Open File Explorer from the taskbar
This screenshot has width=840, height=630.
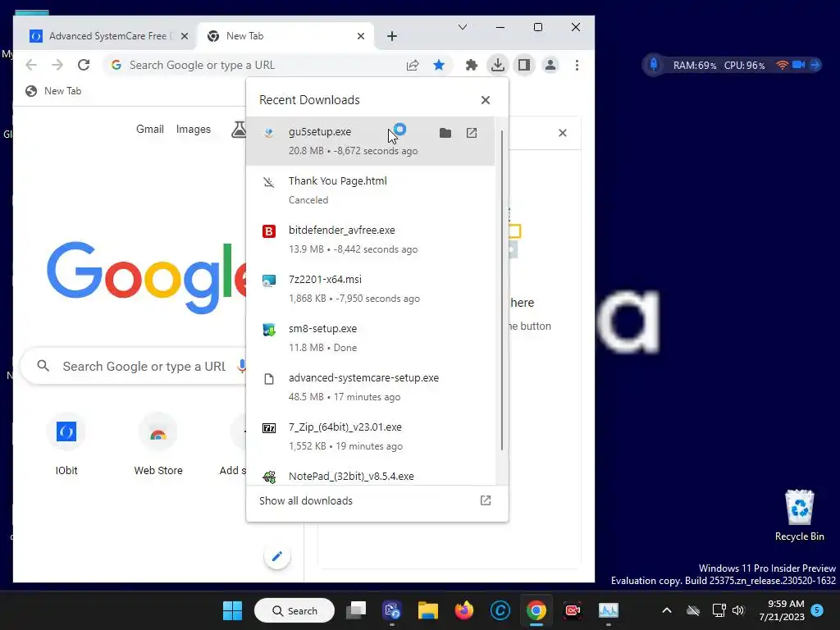(428, 610)
